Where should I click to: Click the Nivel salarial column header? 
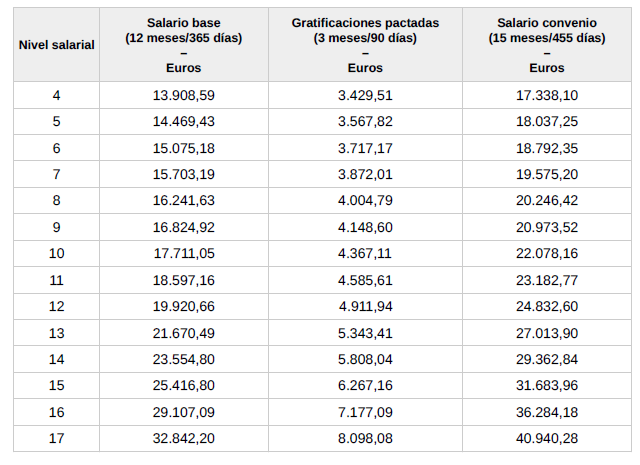pos(56,45)
